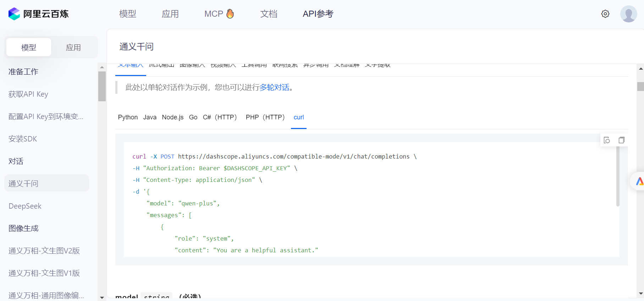Copy the curl code with copy icon
644x301 pixels.
(621, 140)
